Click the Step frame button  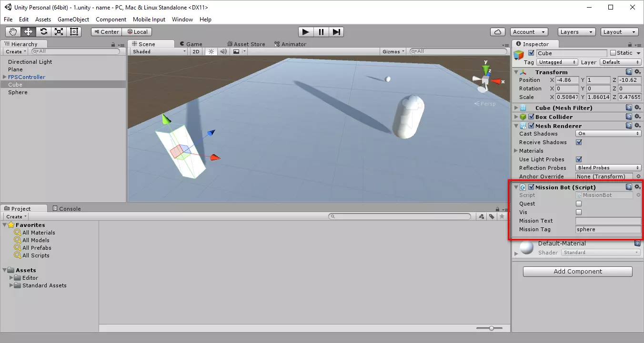pyautogui.click(x=336, y=32)
